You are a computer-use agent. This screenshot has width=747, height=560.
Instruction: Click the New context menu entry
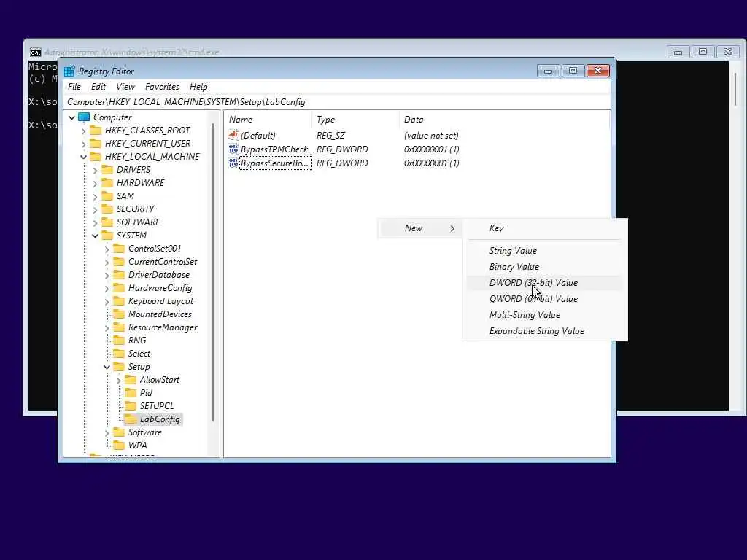point(420,228)
